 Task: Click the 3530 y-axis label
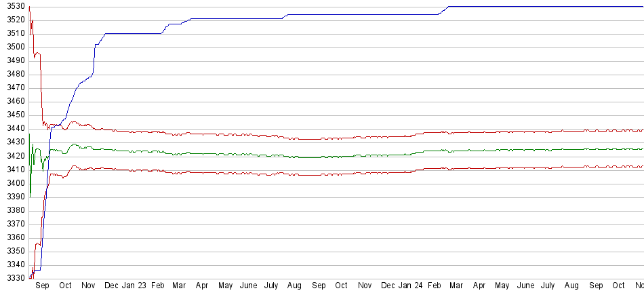pos(13,6)
